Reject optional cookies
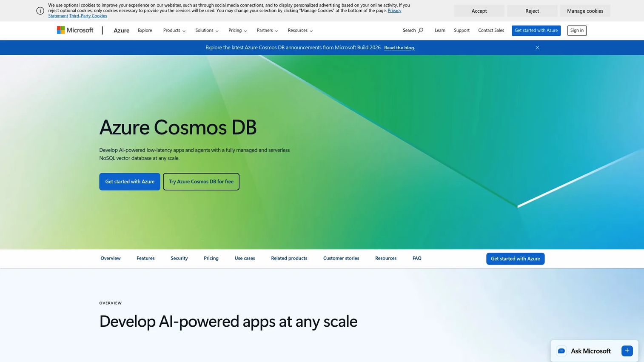 click(x=532, y=11)
